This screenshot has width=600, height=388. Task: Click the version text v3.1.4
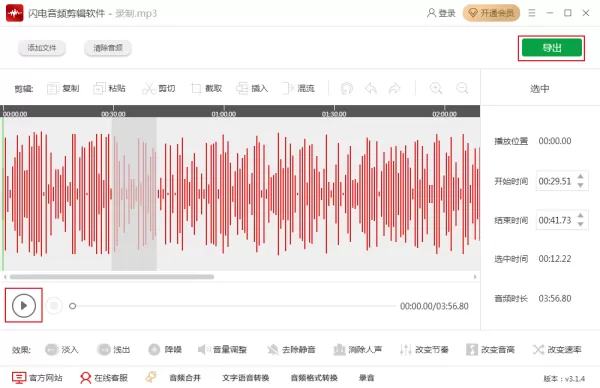click(564, 379)
